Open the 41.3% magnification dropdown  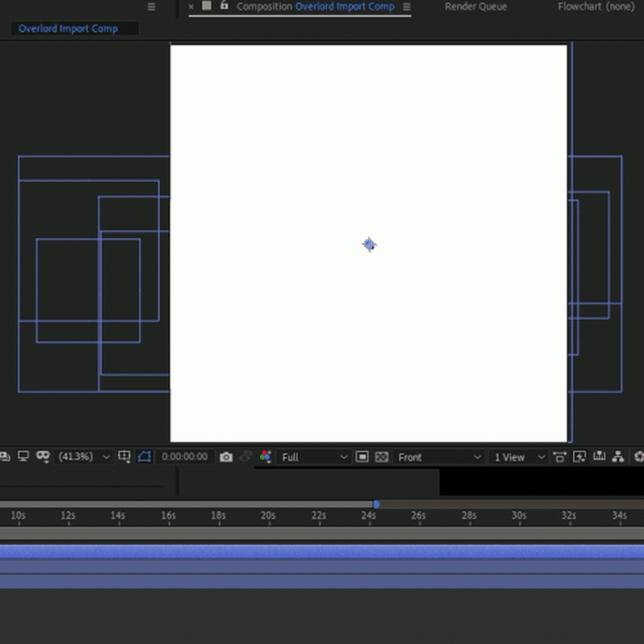pyautogui.click(x=84, y=456)
